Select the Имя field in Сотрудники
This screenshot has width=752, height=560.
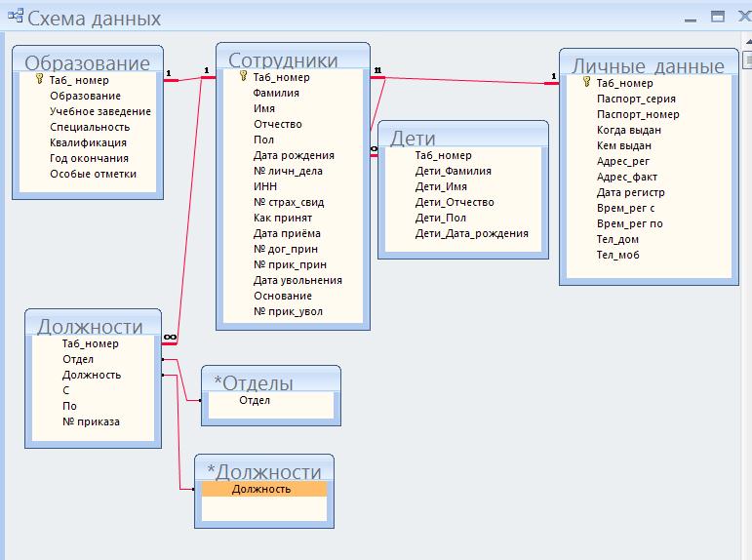(293, 108)
